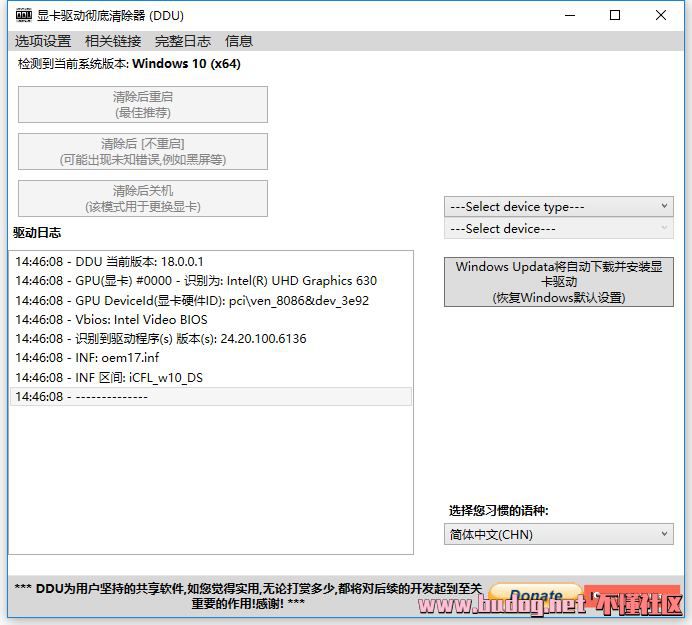Select the Intel(R) UHD Graphics 630 log entry

[196, 281]
